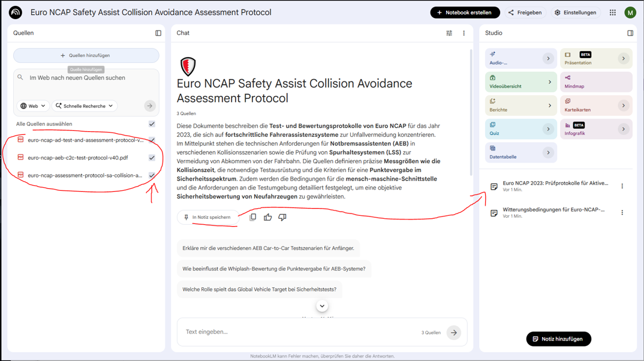Open Einstellungen settings button

[576, 13]
